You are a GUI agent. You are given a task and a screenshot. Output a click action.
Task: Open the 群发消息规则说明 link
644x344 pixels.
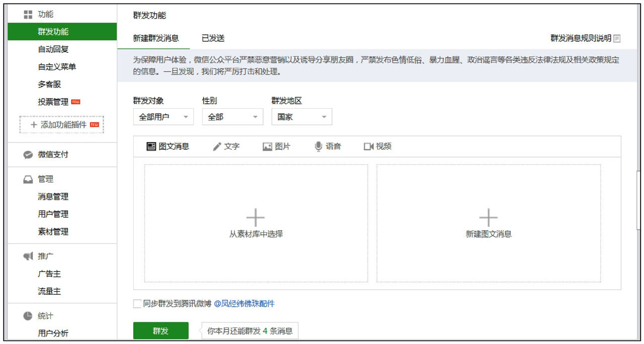point(581,38)
